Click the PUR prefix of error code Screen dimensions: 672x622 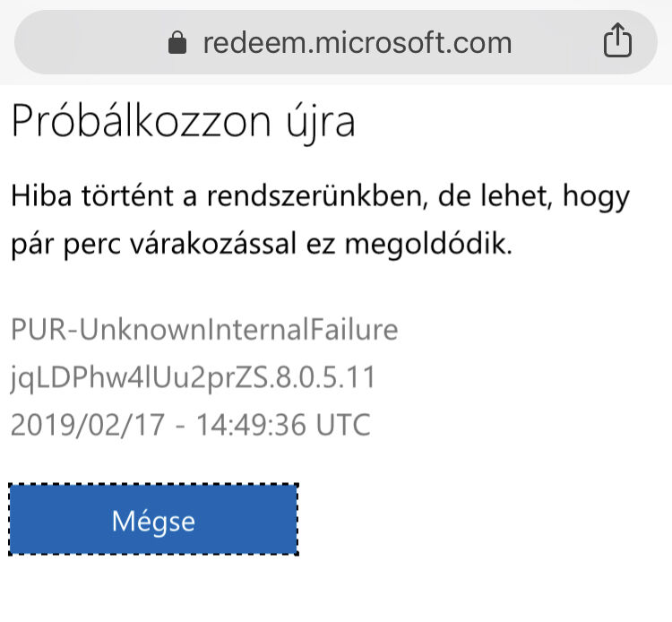pos(39,329)
